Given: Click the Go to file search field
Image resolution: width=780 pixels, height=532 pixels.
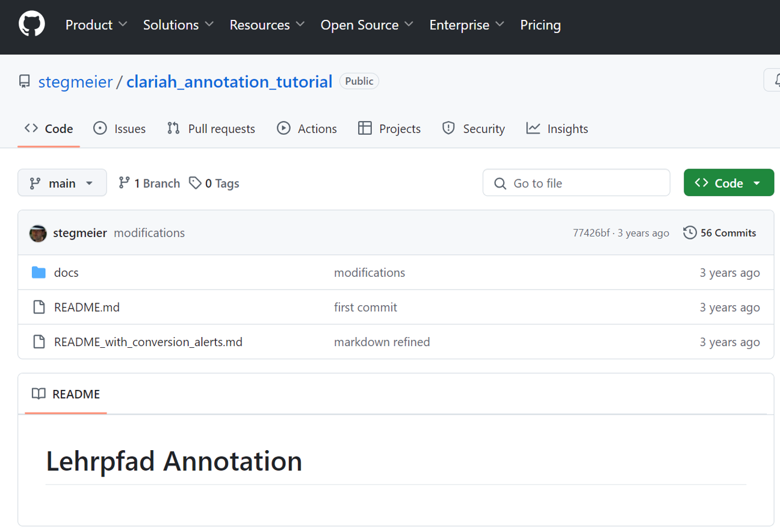Looking at the screenshot, I should coord(576,183).
